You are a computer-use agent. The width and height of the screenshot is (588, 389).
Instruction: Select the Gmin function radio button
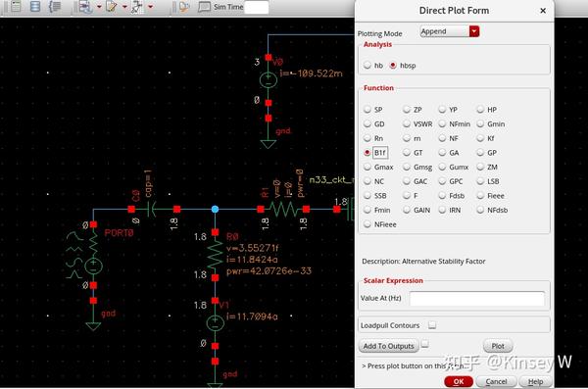(x=480, y=123)
